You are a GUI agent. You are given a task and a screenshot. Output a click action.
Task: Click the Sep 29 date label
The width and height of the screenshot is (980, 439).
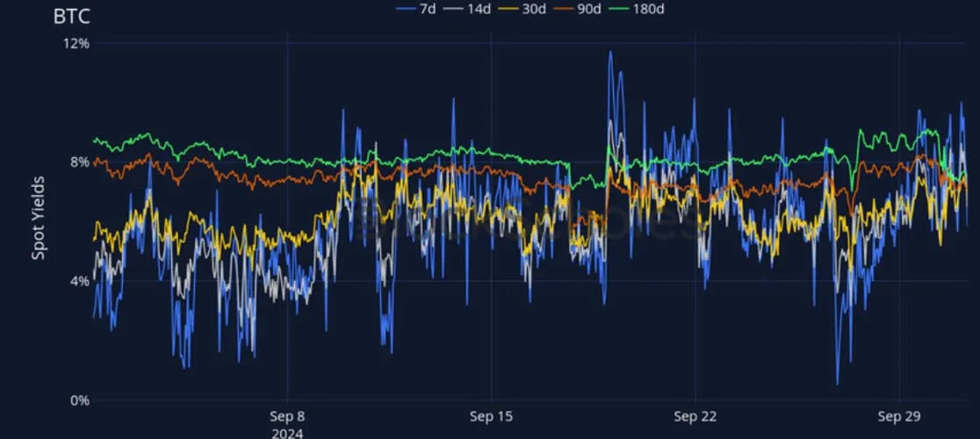(898, 417)
